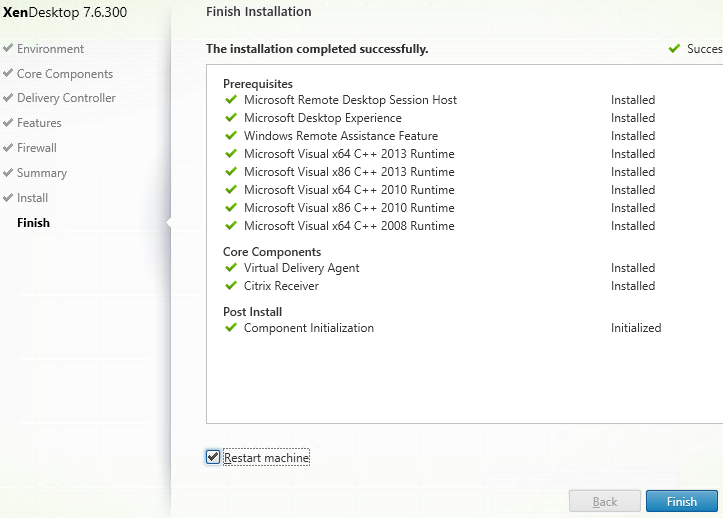Click check icon for x86 C++ 2013 Runtime
723x518 pixels.
coord(231,172)
